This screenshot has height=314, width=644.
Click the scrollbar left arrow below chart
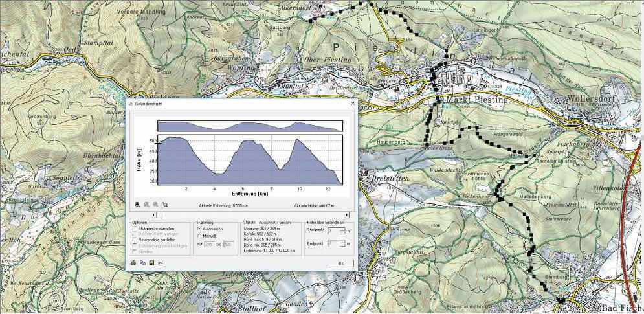pyautogui.click(x=154, y=214)
